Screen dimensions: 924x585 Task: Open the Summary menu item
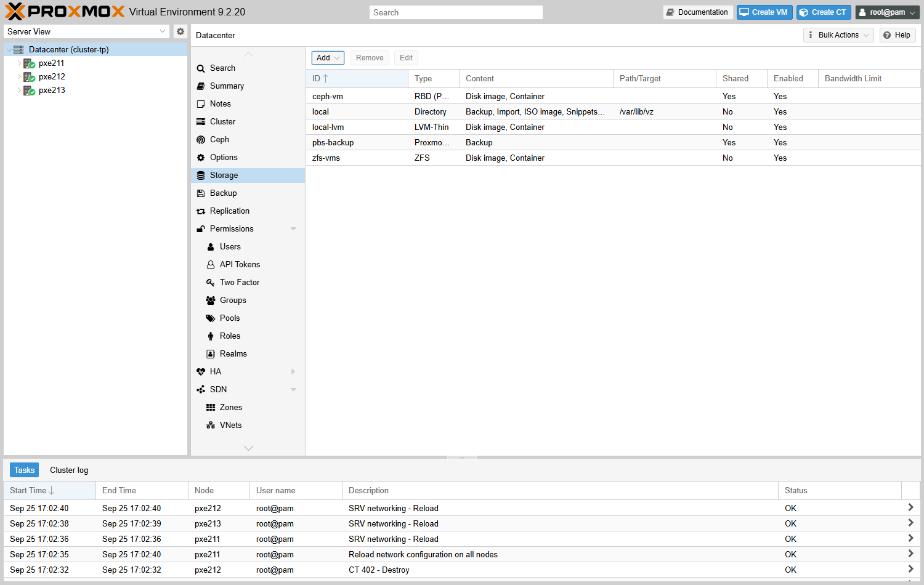248,86
